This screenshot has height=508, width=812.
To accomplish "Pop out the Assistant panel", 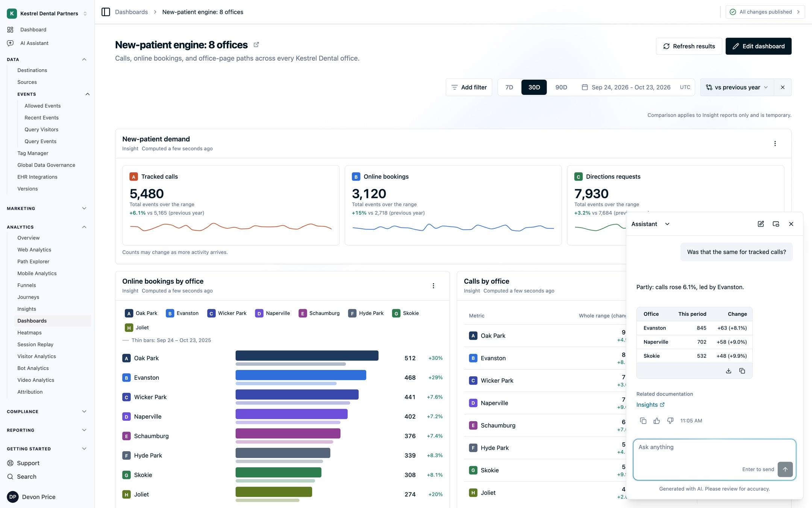I will click(776, 224).
